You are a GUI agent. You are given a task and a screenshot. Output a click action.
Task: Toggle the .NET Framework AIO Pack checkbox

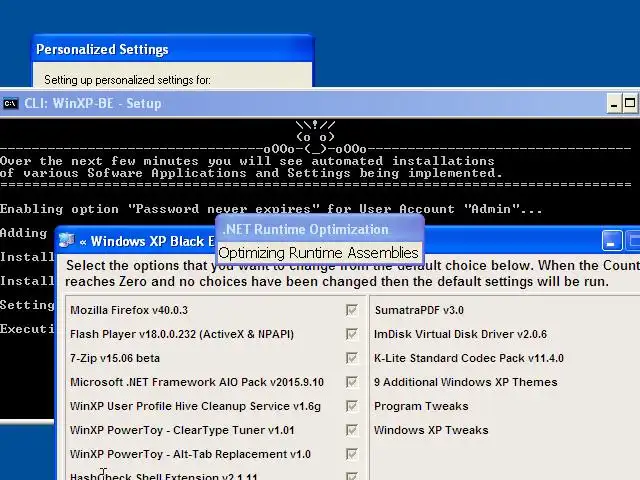(352, 382)
